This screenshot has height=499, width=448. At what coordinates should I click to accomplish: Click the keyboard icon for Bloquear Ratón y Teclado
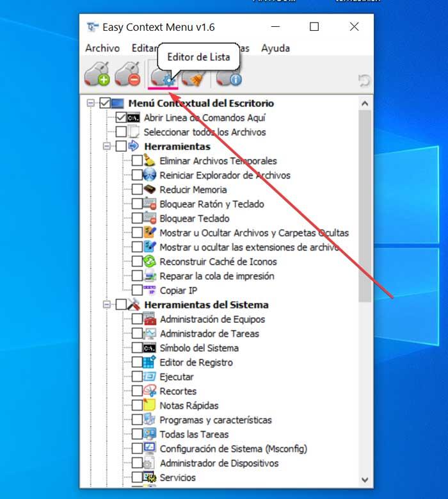tap(149, 204)
